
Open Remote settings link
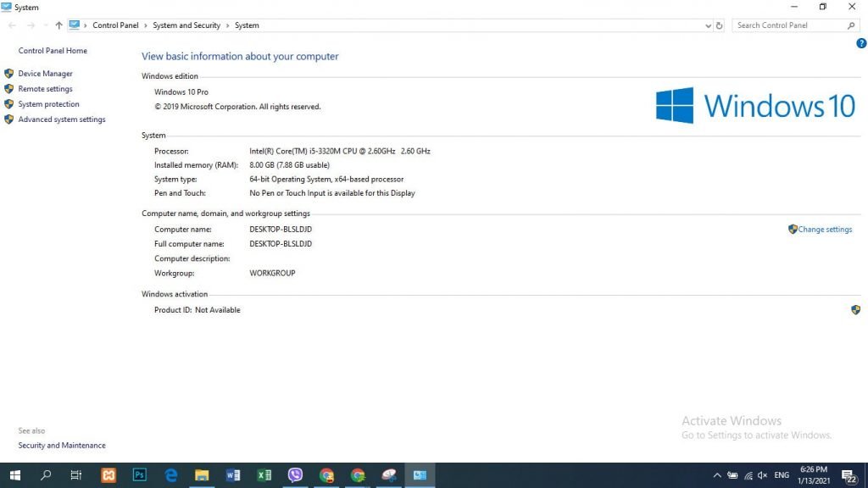[x=45, y=88]
